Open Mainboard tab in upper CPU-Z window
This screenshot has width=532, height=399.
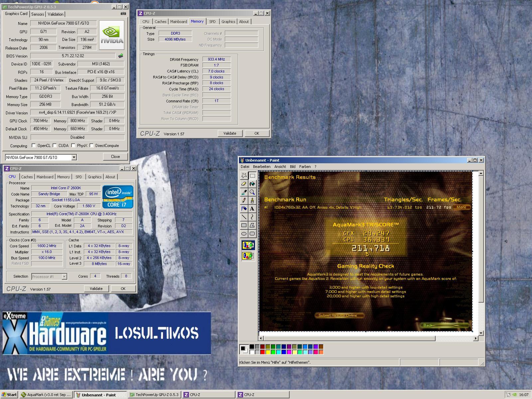point(179,22)
